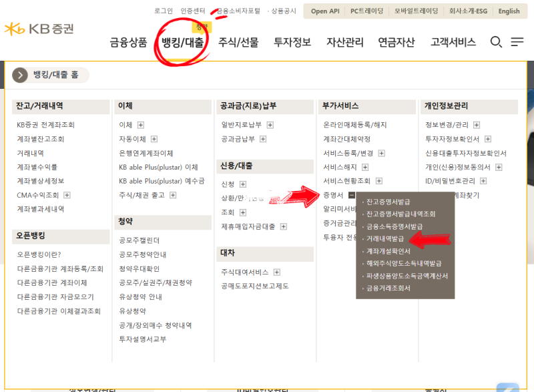Open KB증권 전계좌조회
The height and width of the screenshot is (392, 534).
(x=45, y=125)
